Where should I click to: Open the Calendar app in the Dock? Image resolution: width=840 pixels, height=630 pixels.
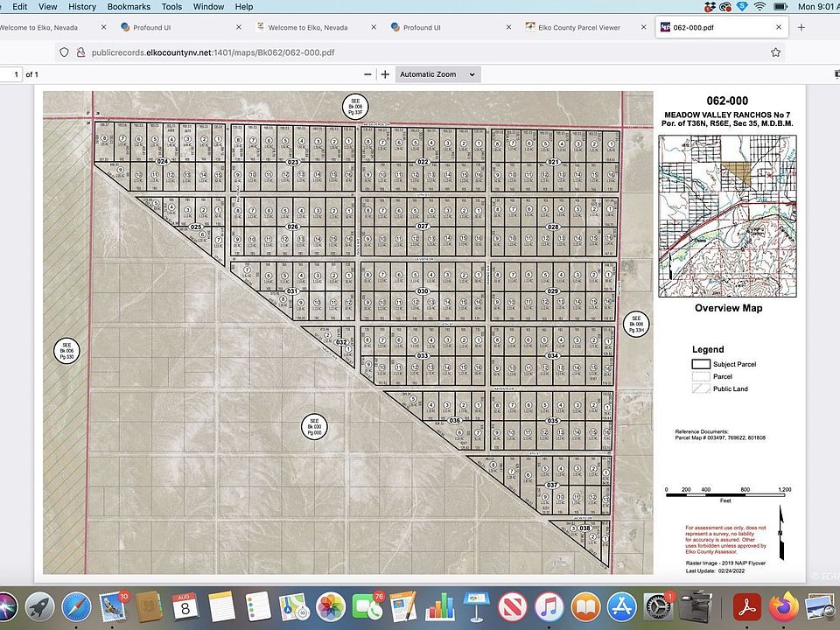pos(185,607)
